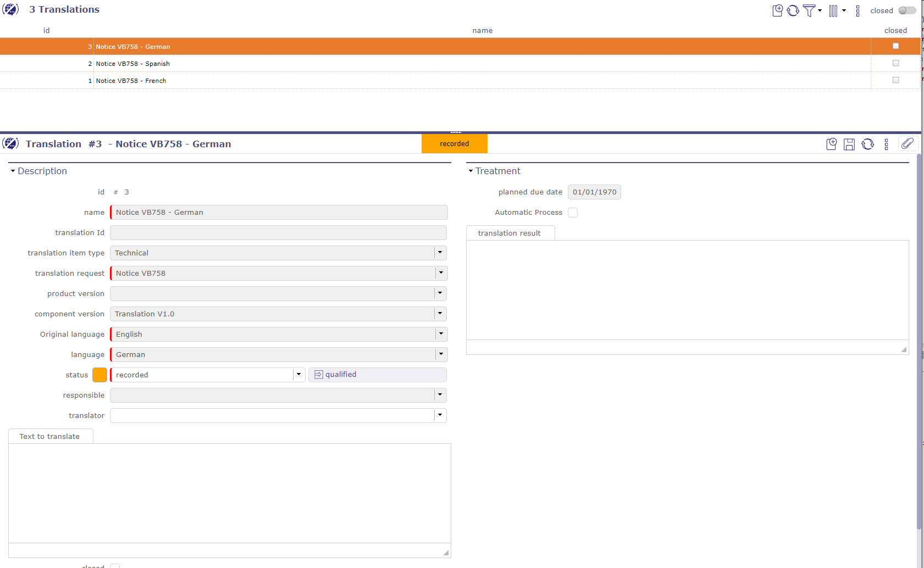924x568 pixels.
Task: Select the translation result tab
Action: click(x=509, y=233)
